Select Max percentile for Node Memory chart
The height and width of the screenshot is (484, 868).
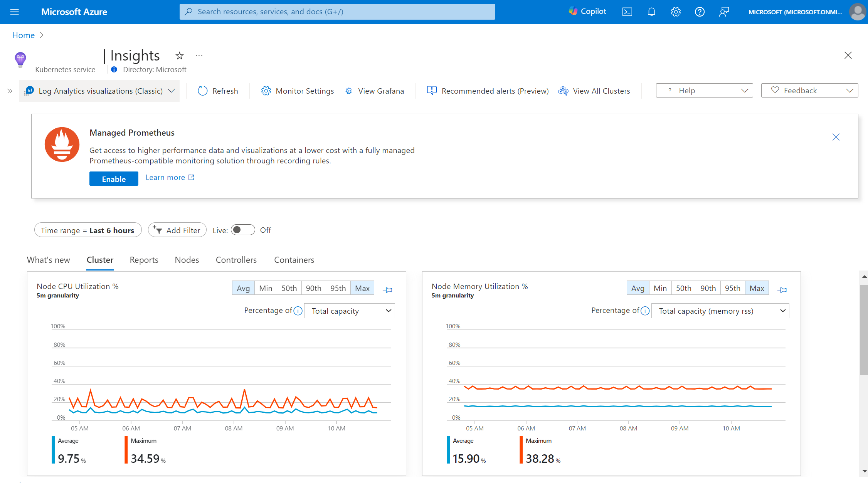pos(757,288)
